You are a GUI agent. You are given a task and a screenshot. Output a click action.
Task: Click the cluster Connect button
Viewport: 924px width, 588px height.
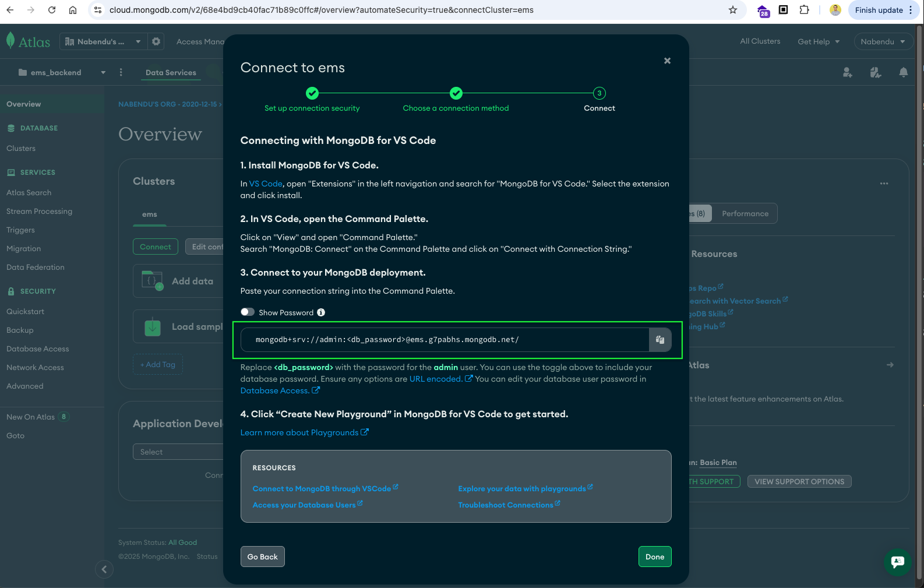(156, 247)
